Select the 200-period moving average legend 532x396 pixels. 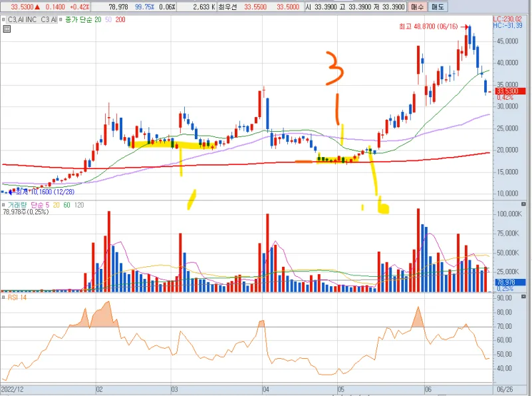coord(120,20)
